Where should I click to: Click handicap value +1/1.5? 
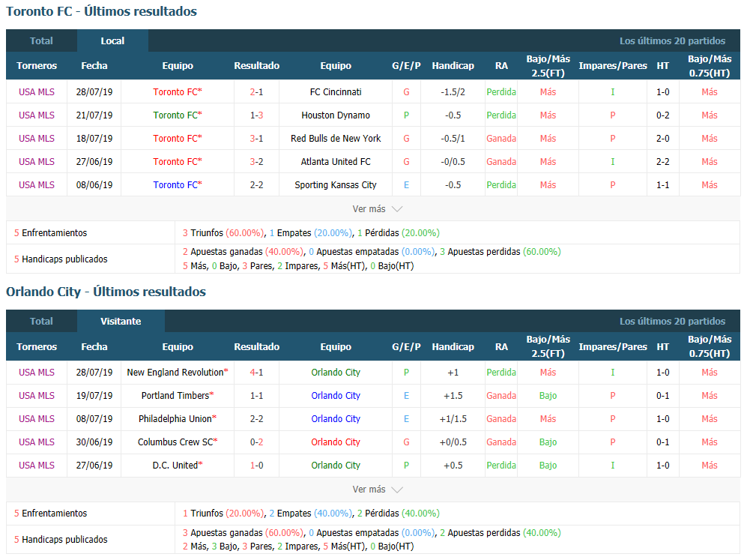[x=453, y=418]
